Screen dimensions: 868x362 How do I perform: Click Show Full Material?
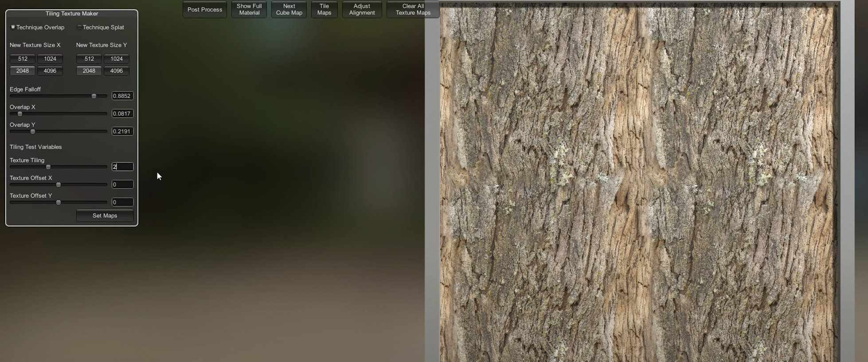(x=249, y=9)
